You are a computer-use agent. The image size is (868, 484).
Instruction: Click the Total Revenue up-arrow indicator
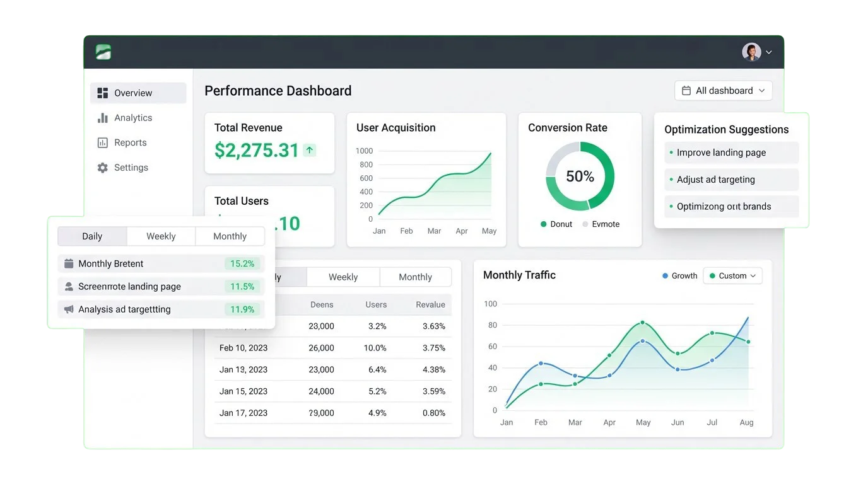point(309,150)
